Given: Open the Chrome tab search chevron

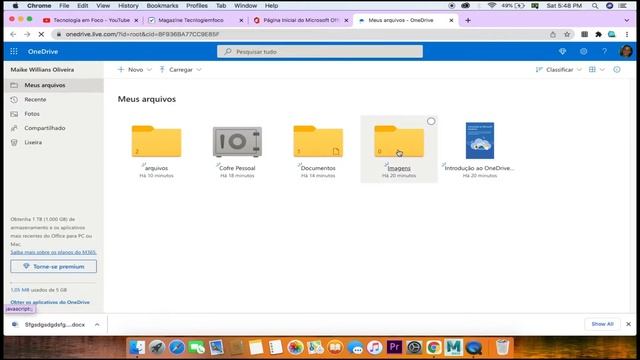Looking at the screenshot, I should coord(627,20).
